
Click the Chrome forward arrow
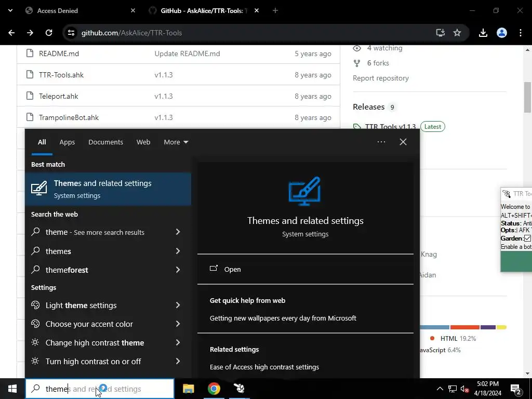(30, 33)
